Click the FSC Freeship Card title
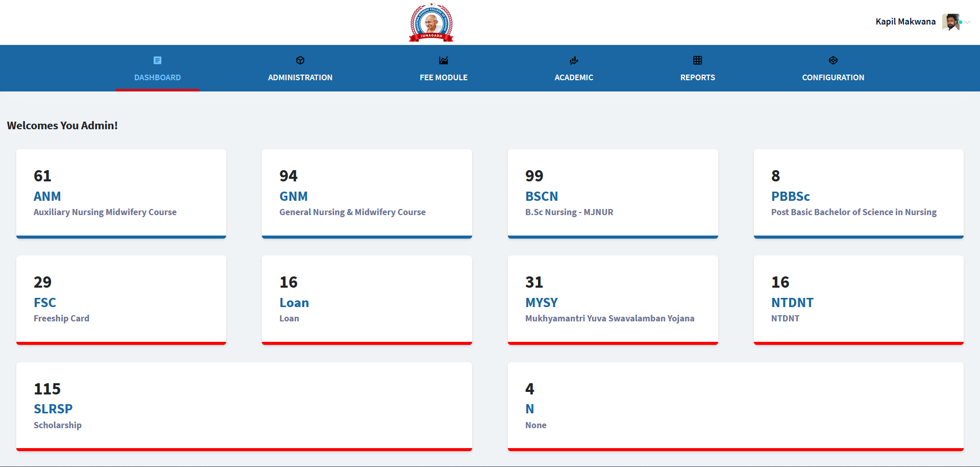 pyautogui.click(x=45, y=302)
